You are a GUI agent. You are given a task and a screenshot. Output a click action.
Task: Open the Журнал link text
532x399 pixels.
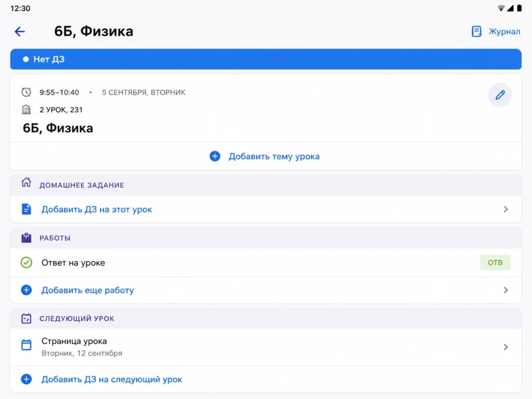tap(504, 32)
